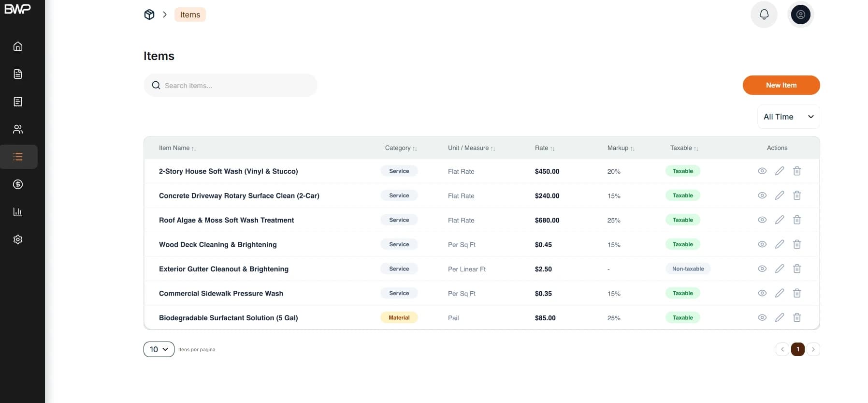The width and height of the screenshot is (868, 403).
Task: Click the cube breadcrumb icon
Action: pos(149,15)
